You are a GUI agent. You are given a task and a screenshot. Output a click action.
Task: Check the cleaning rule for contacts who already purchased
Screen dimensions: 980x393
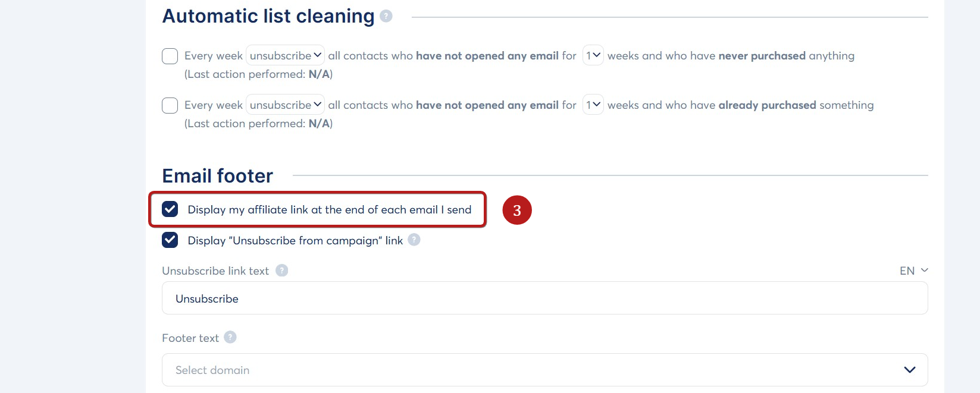pyautogui.click(x=170, y=105)
